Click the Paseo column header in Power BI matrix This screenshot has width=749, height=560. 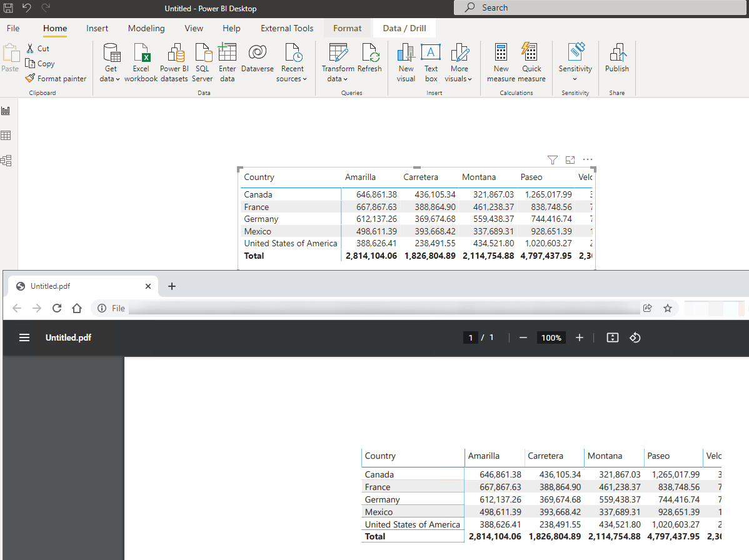[x=531, y=177]
